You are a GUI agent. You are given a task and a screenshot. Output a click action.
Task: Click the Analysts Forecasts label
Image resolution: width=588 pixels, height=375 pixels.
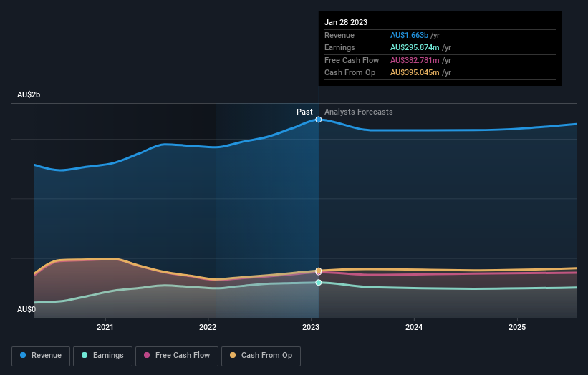click(x=359, y=112)
